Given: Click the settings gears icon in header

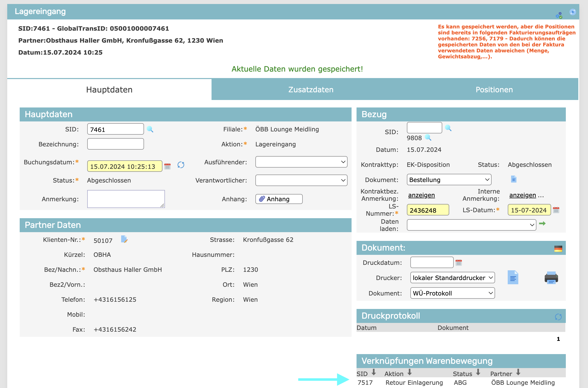Looking at the screenshot, I should tap(559, 15).
